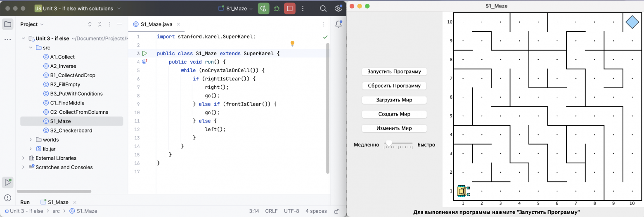
Task: Collapse the src folder
Action: pyautogui.click(x=31, y=48)
